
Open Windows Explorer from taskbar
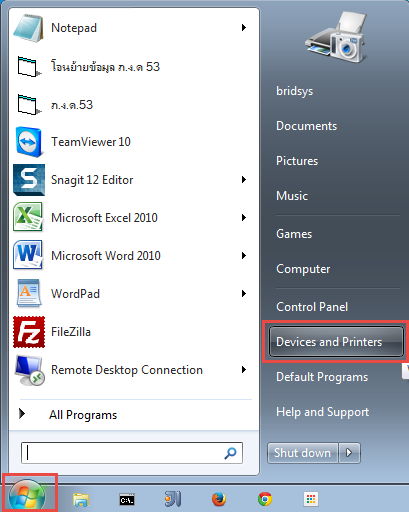81,499
